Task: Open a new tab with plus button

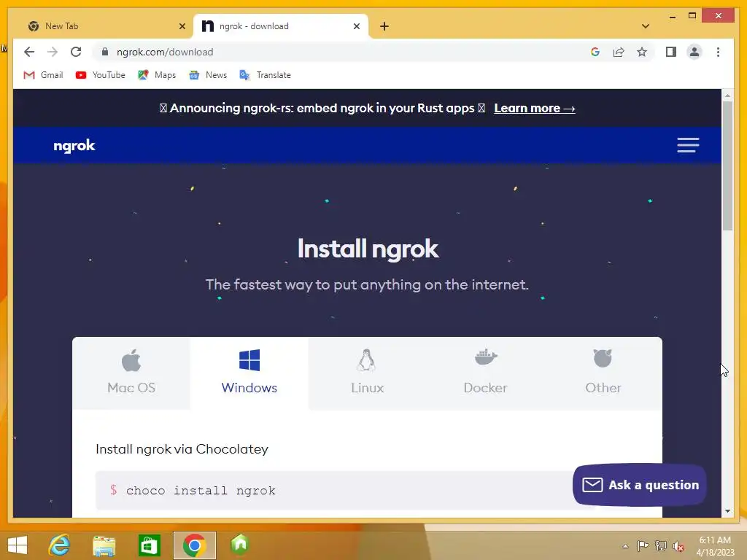Action: [x=384, y=26]
